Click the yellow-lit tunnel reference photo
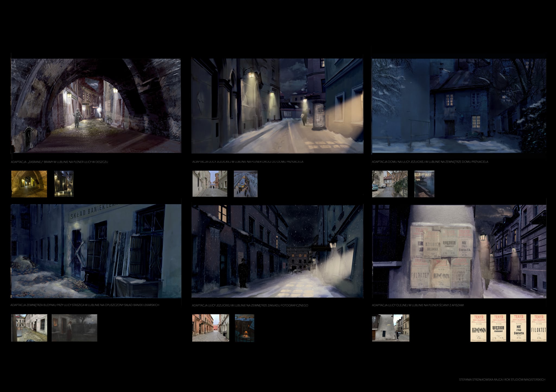Image resolution: width=556 pixels, height=392 pixels. tap(29, 184)
